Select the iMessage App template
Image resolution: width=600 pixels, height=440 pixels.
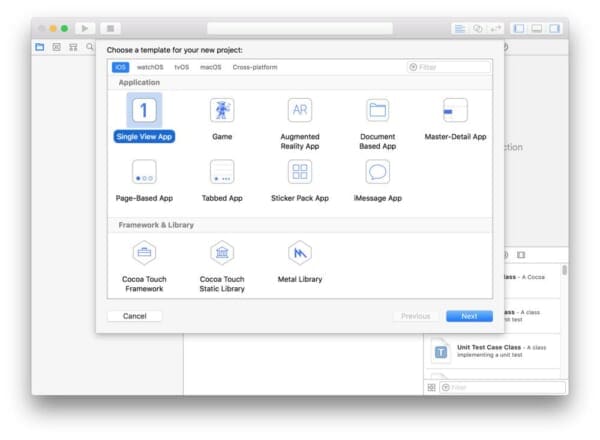(377, 172)
